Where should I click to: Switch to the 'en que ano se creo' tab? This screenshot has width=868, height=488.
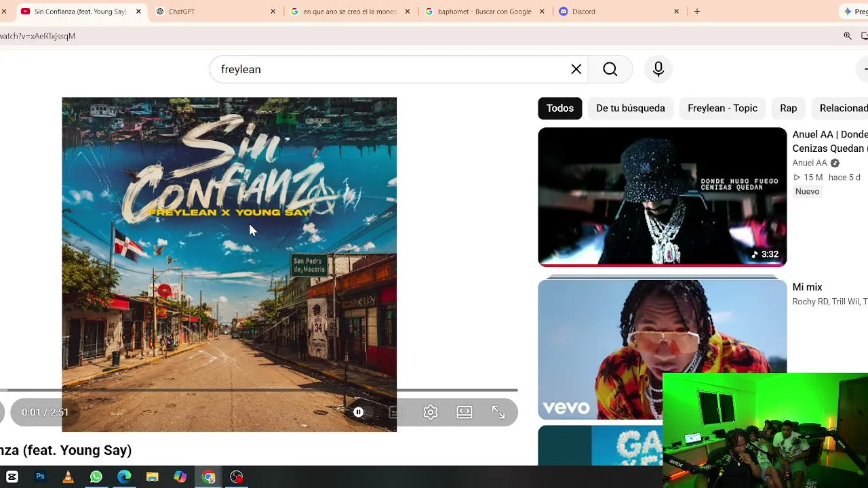point(351,12)
